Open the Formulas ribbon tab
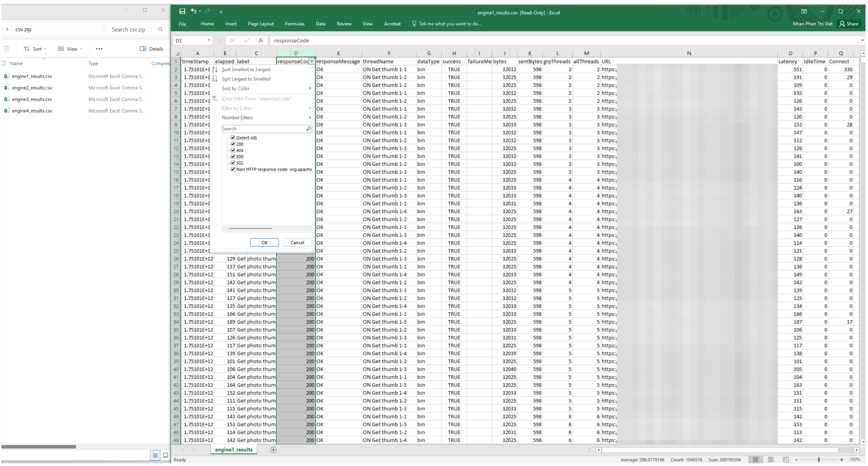 [295, 24]
